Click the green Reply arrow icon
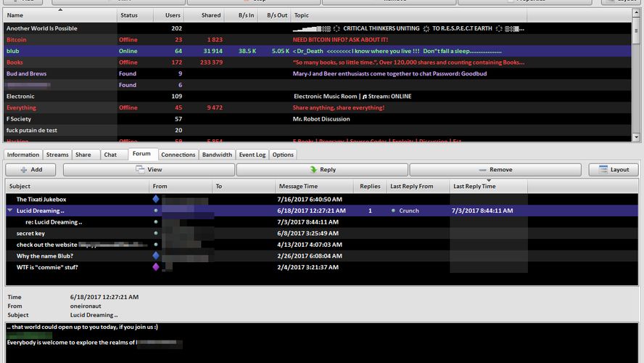This screenshot has height=363, width=644. tap(313, 170)
